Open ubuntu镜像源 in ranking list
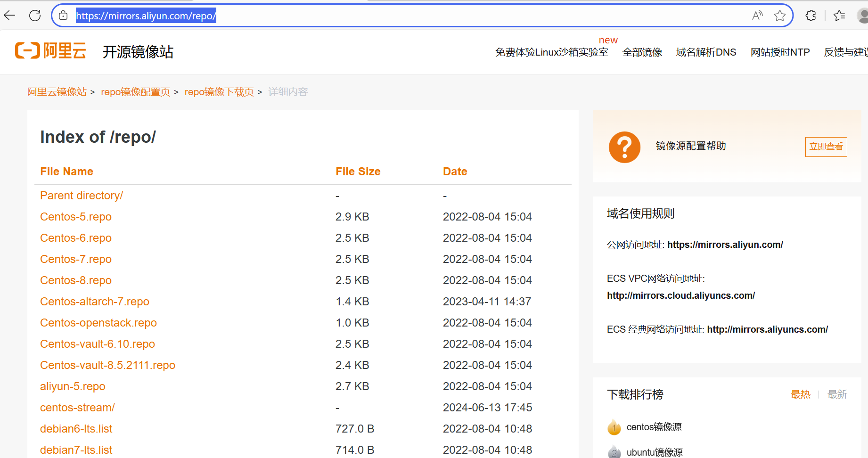Image resolution: width=868 pixels, height=458 pixels. click(655, 452)
